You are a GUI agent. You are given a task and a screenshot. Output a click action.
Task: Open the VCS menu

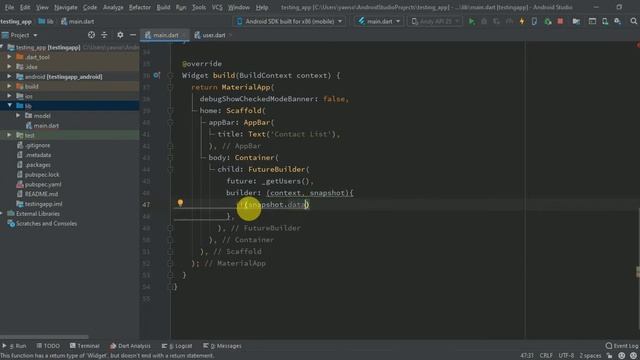click(x=217, y=7)
